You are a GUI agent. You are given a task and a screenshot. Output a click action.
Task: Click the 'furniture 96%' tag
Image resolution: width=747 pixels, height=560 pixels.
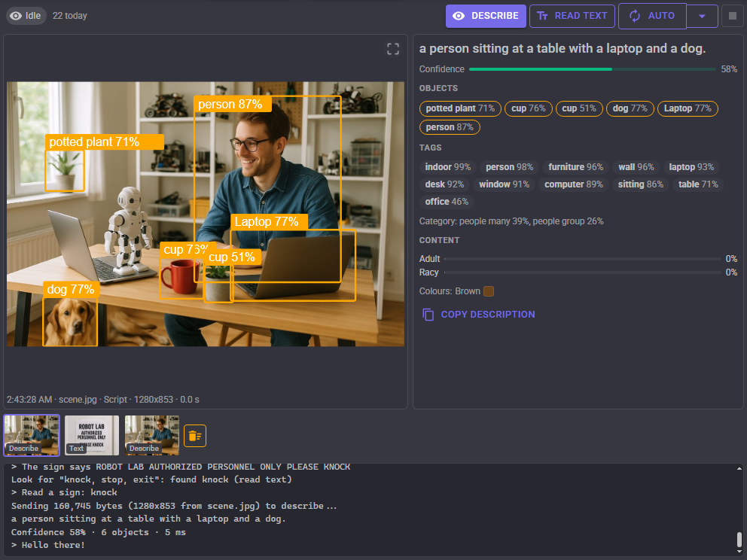tap(575, 167)
